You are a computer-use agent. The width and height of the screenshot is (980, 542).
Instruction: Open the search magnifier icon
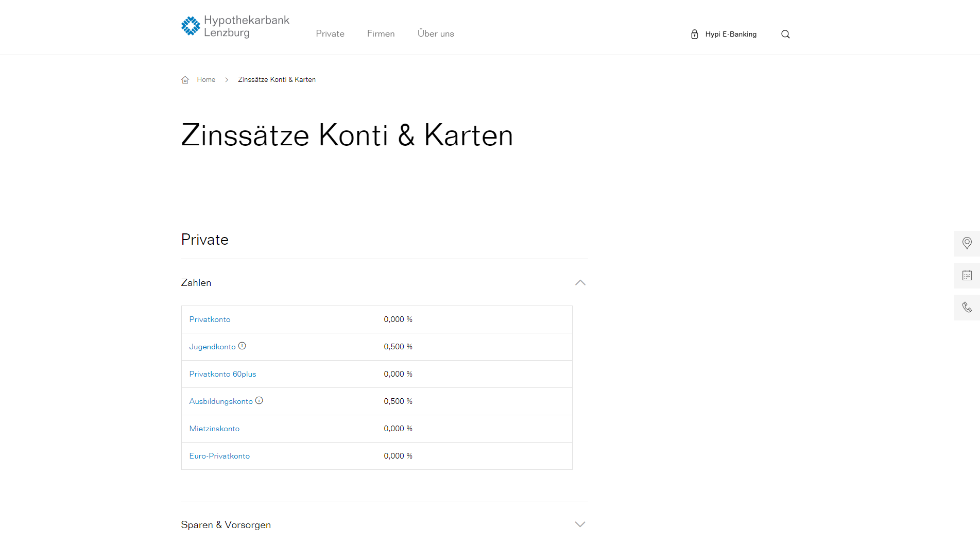[785, 35]
